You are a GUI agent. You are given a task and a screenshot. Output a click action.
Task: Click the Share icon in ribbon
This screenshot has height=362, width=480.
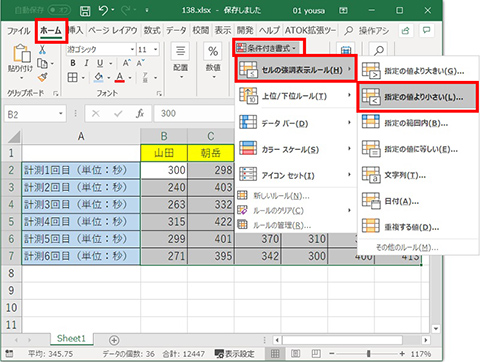pyautogui.click(x=406, y=31)
